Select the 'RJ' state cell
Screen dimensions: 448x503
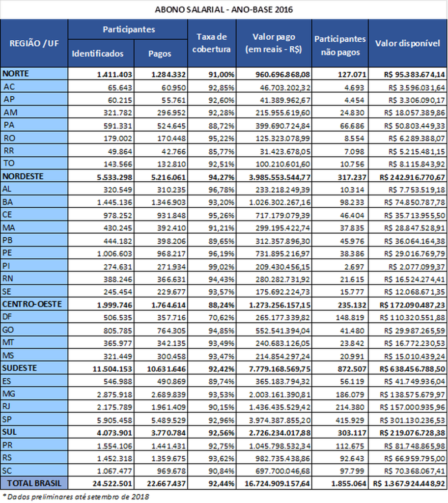34,406
